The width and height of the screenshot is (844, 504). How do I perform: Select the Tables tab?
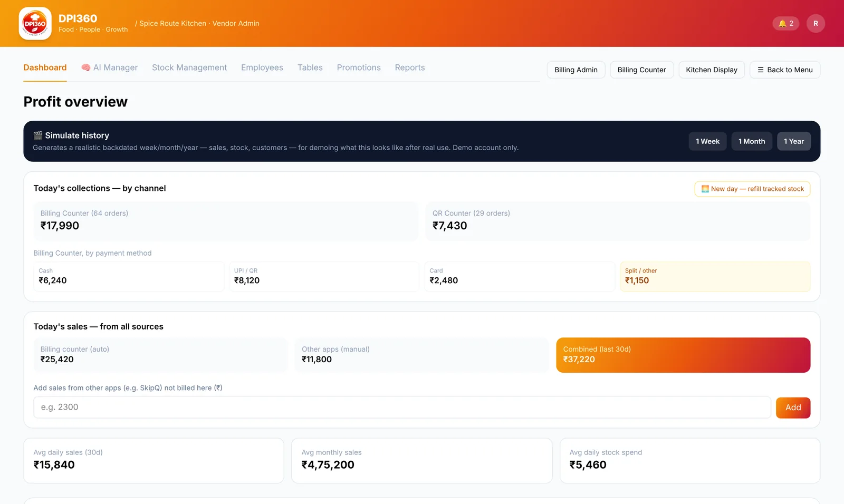click(310, 67)
